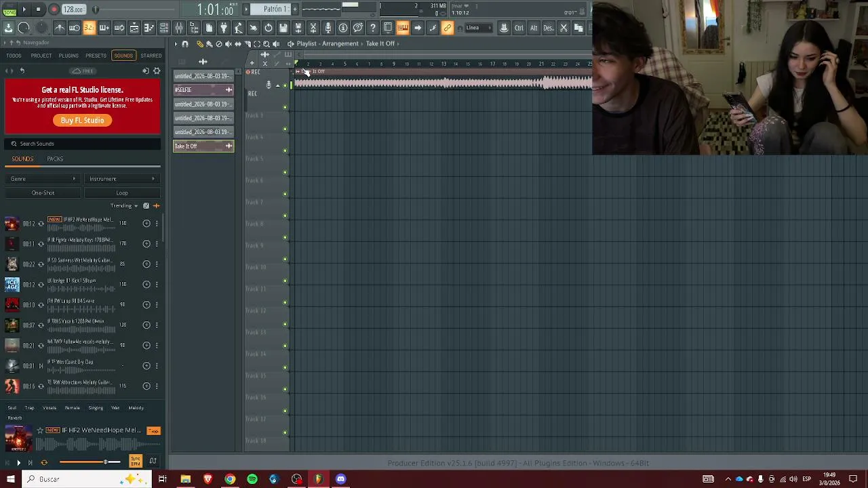Arm the Record button
This screenshot has width=868, height=488.
(54, 9)
